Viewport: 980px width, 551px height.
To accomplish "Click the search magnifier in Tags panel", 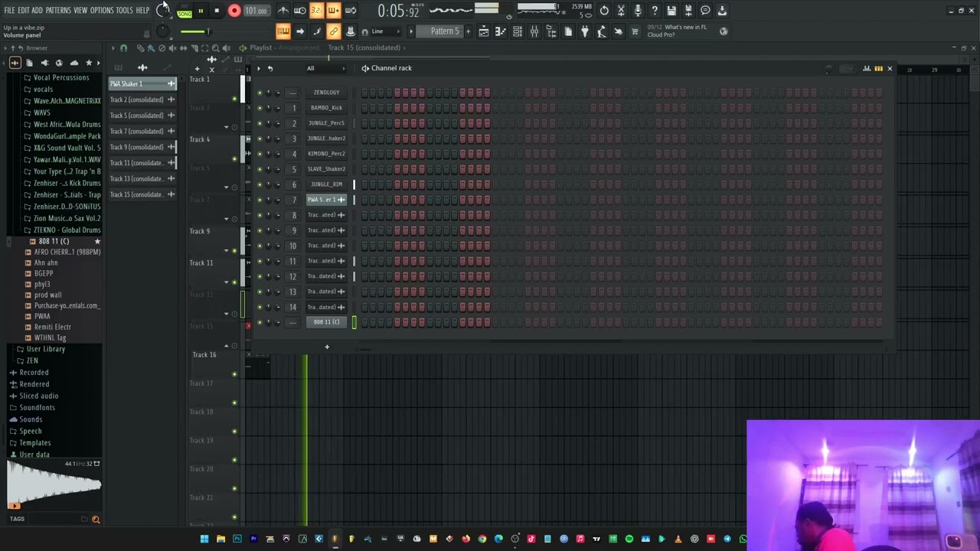I will 96,520.
